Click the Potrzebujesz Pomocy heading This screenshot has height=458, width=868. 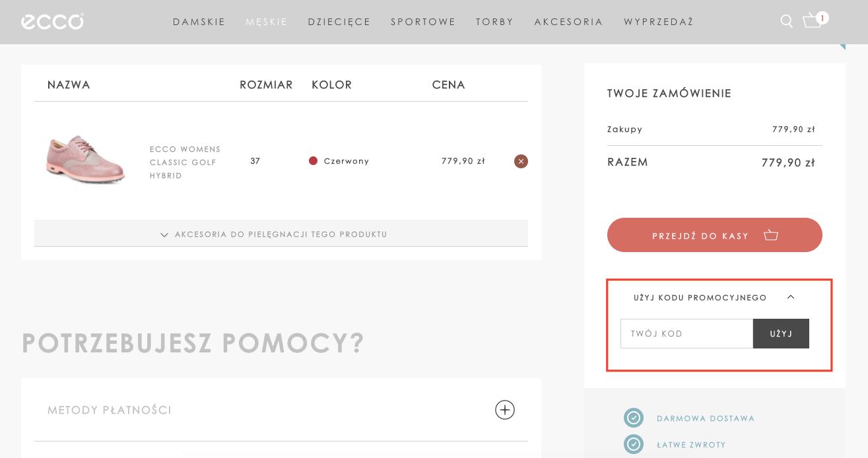193,343
